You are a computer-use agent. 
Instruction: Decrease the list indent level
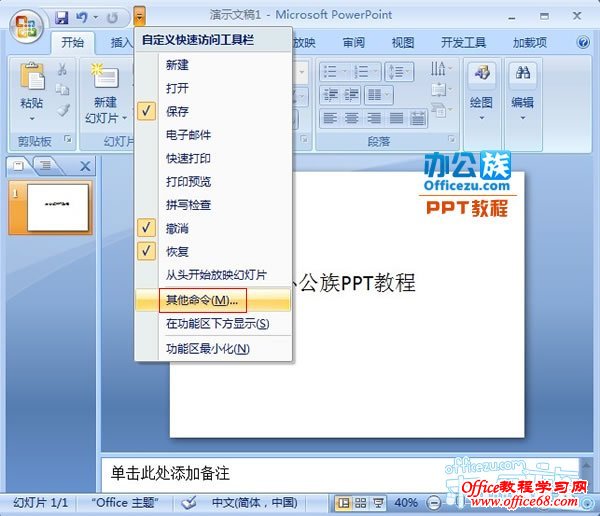click(329, 95)
